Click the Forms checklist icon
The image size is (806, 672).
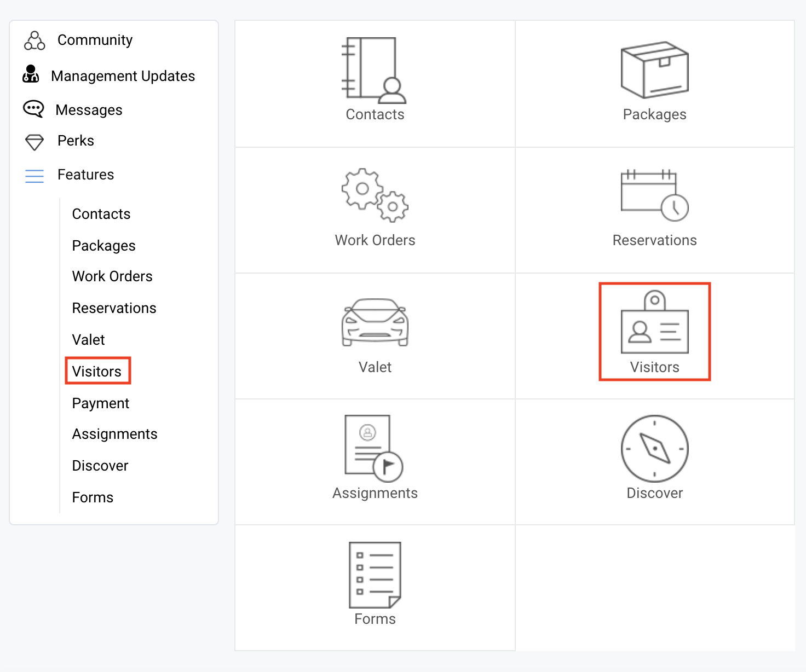tap(375, 575)
